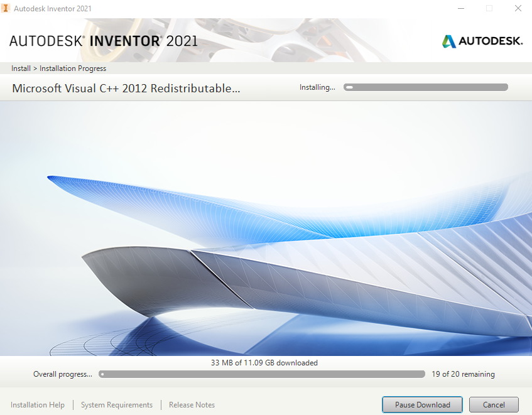Viewport: 532px width, 415px height.
Task: Open the Release Notes link
Action: pyautogui.click(x=192, y=404)
